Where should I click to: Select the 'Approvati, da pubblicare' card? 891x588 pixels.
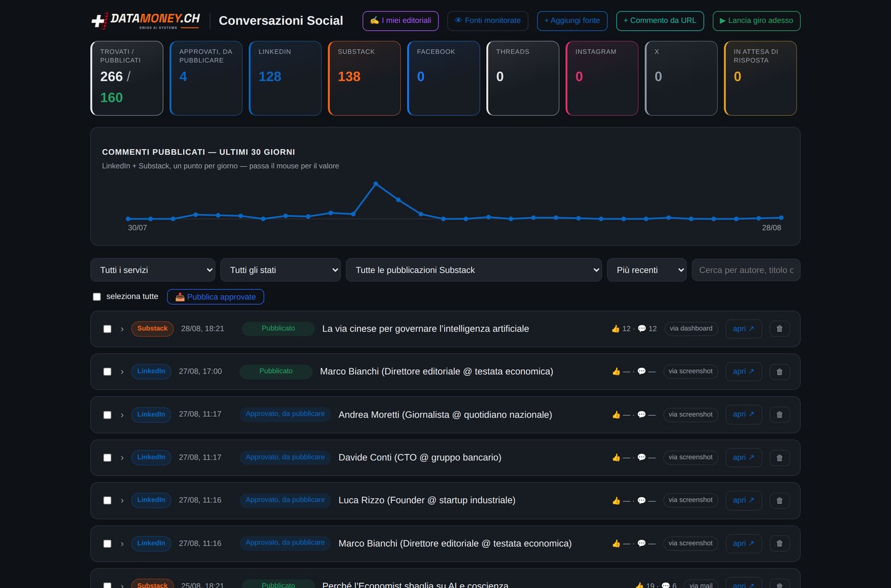[206, 78]
